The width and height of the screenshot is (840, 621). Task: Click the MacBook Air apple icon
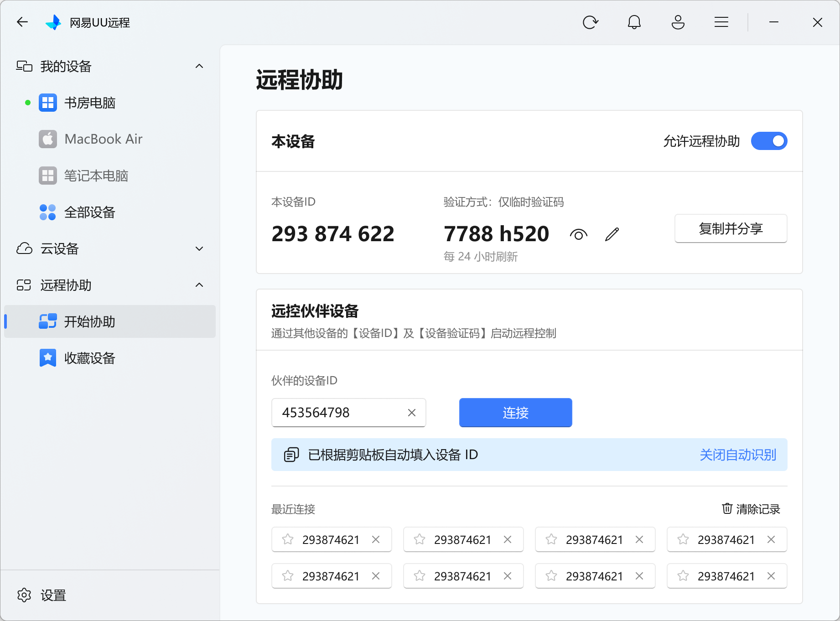coord(47,139)
